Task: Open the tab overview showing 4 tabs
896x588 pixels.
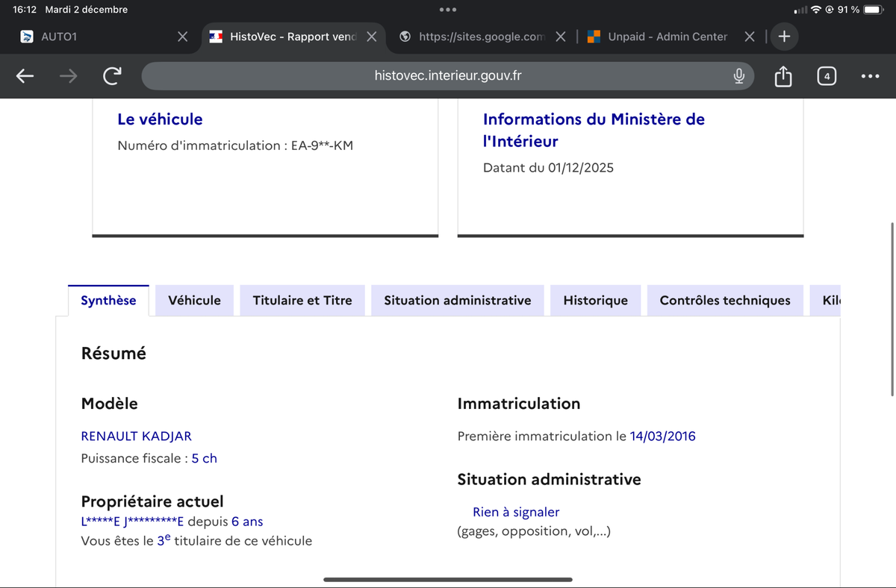Action: [827, 76]
